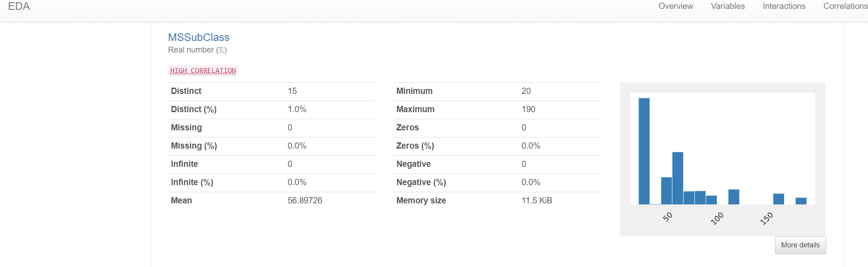The height and width of the screenshot is (267, 868).
Task: Click the tallest bar in the histogram
Action: click(x=644, y=151)
